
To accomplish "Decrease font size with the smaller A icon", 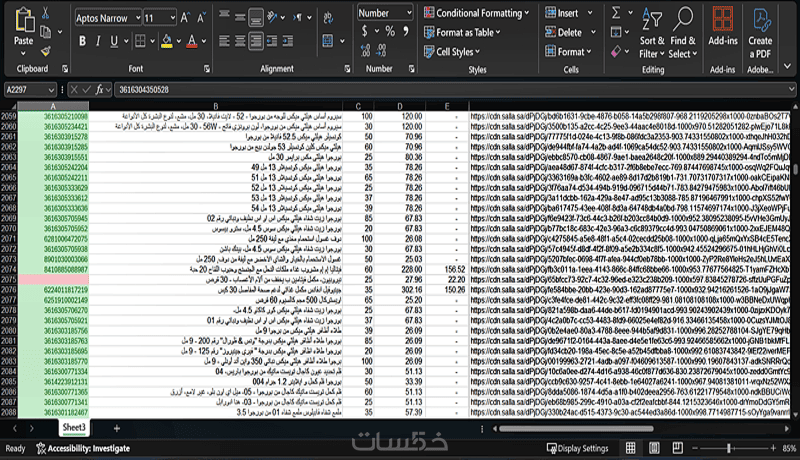I will click(x=202, y=18).
